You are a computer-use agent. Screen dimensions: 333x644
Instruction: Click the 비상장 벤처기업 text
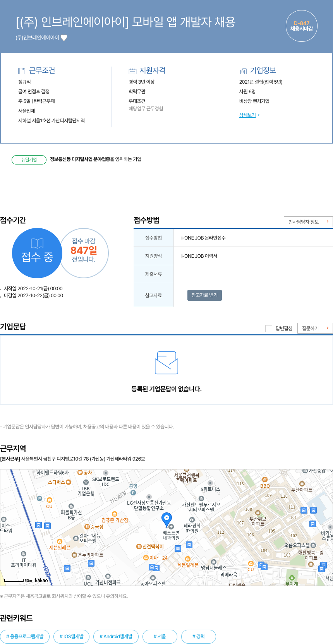[254, 101]
